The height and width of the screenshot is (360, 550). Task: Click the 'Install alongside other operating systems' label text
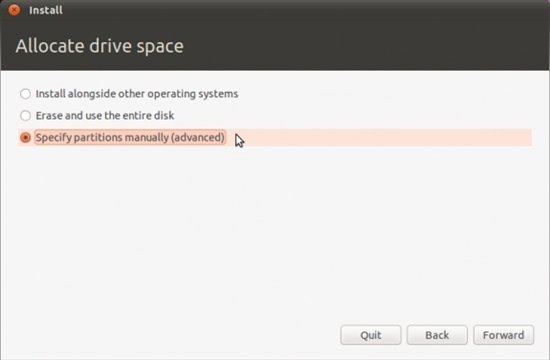(137, 94)
